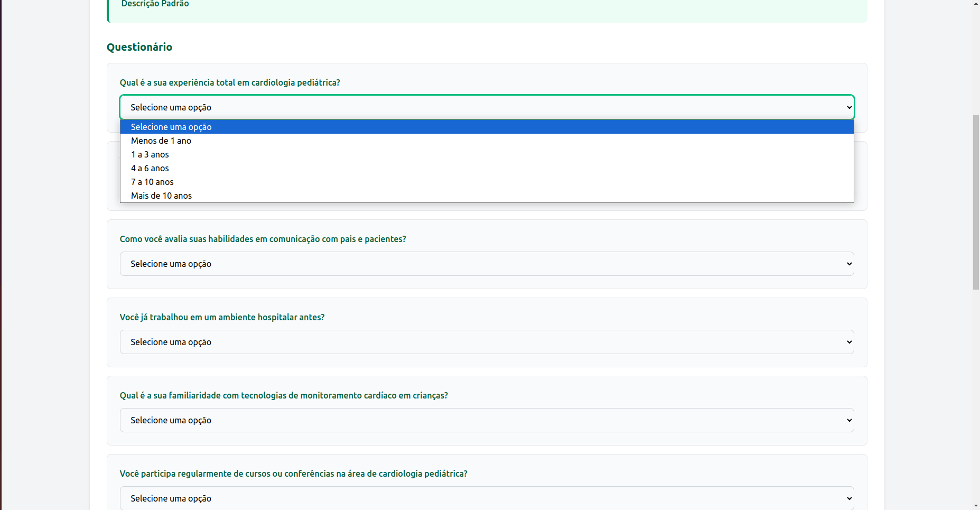Viewport: 980px width, 510px height.
Task: Open the cardiac monitoring familiarity dropdown
Action: coord(486,420)
